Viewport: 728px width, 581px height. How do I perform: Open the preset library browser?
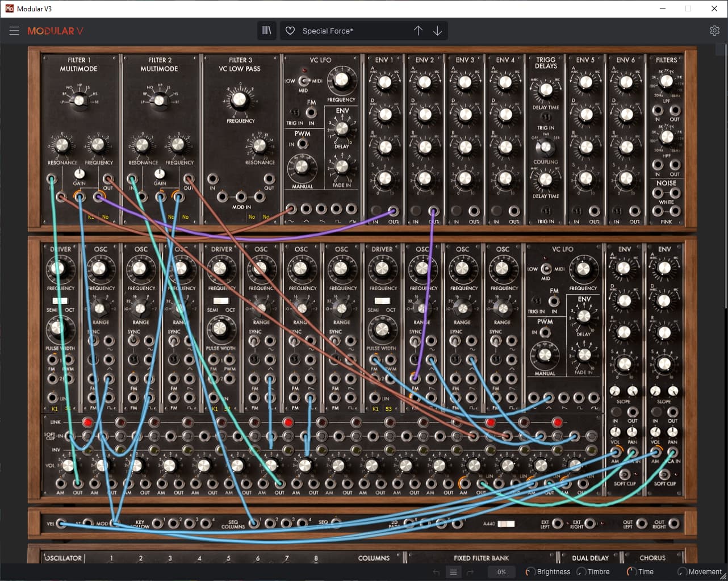coord(267,31)
